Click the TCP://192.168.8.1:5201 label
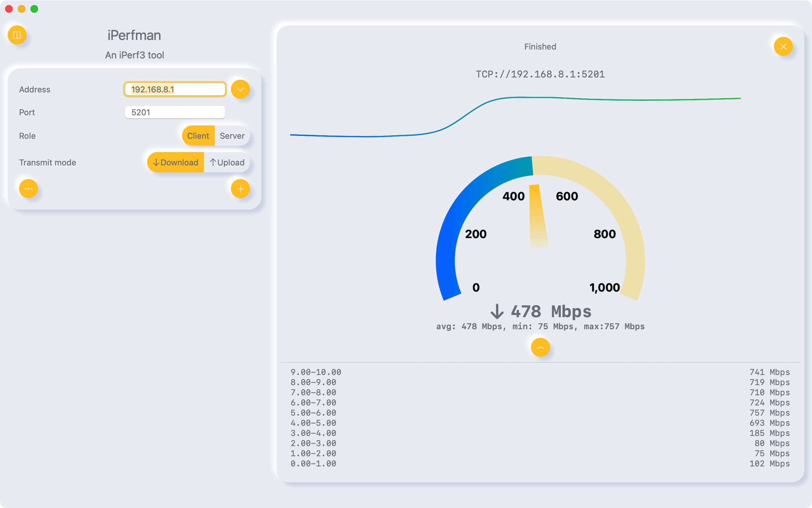The image size is (812, 508). [x=540, y=74]
